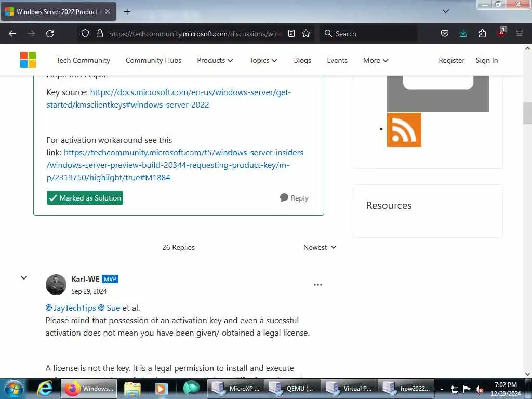This screenshot has height=399, width=532.
Task: Switch to QEMU taskbar window
Action: tap(292, 389)
